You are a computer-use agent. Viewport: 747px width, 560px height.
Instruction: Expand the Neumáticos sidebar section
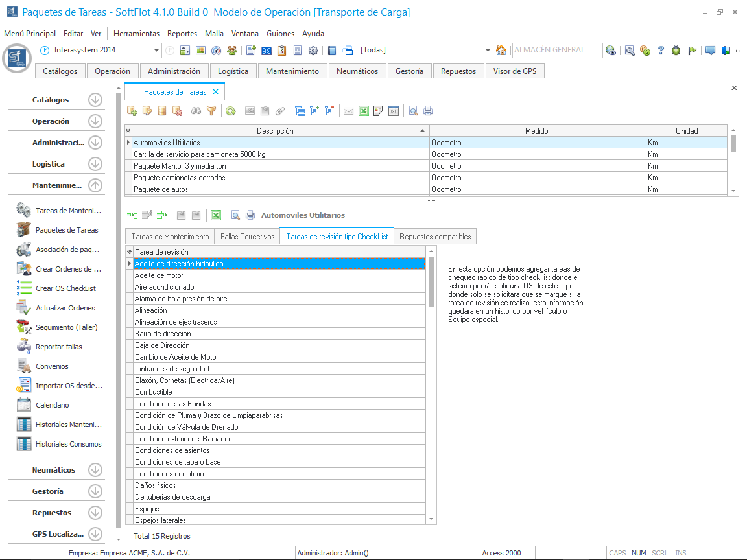pos(95,470)
